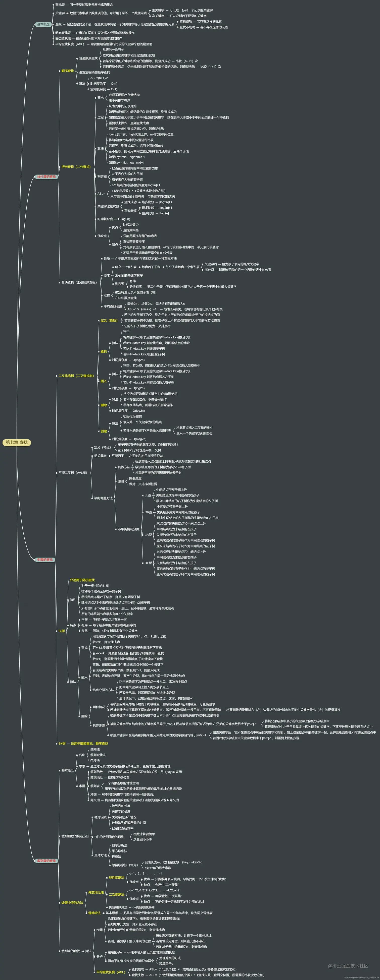Screen dimensions: 380x980
Task: Click the 动态查找表 node
Action: [x=63, y=33]
